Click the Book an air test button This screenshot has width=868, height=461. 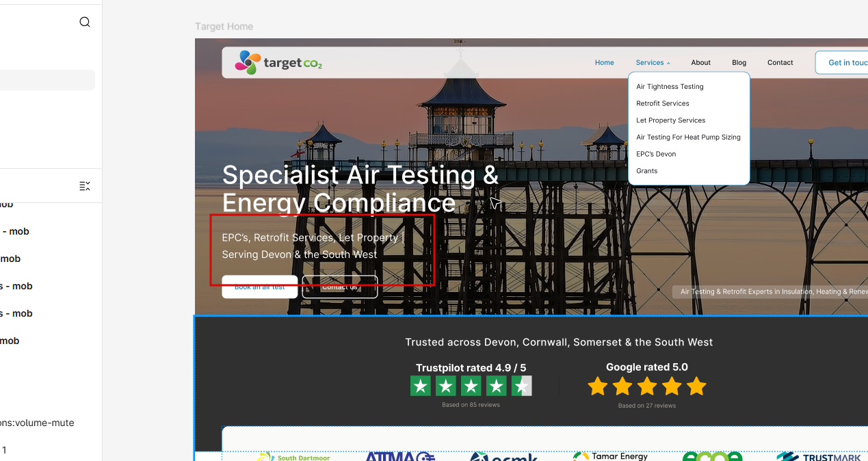pyautogui.click(x=259, y=287)
